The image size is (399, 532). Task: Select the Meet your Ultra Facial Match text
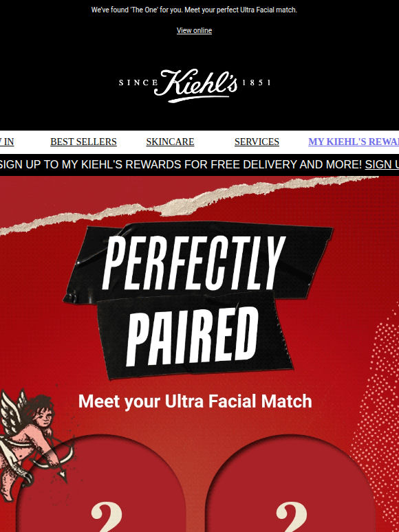tap(195, 401)
